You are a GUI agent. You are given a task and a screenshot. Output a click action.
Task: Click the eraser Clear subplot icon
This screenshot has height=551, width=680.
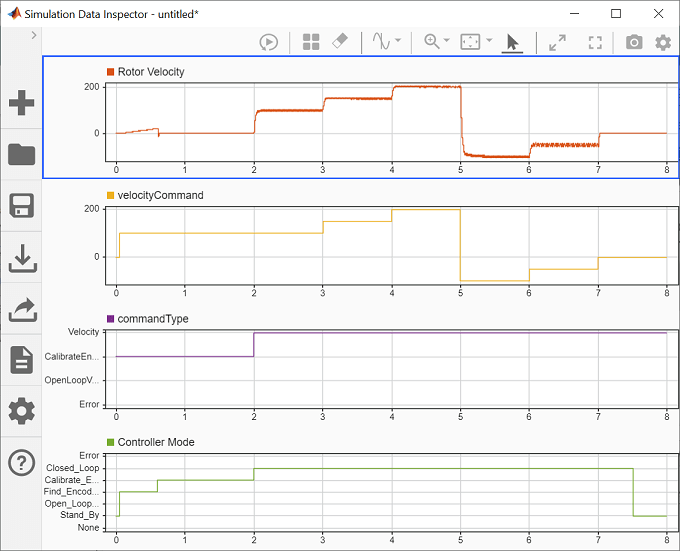click(x=340, y=42)
